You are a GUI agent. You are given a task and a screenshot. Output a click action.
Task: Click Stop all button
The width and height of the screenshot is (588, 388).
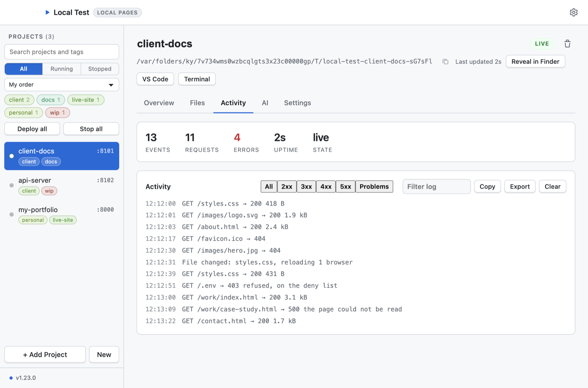tap(91, 129)
